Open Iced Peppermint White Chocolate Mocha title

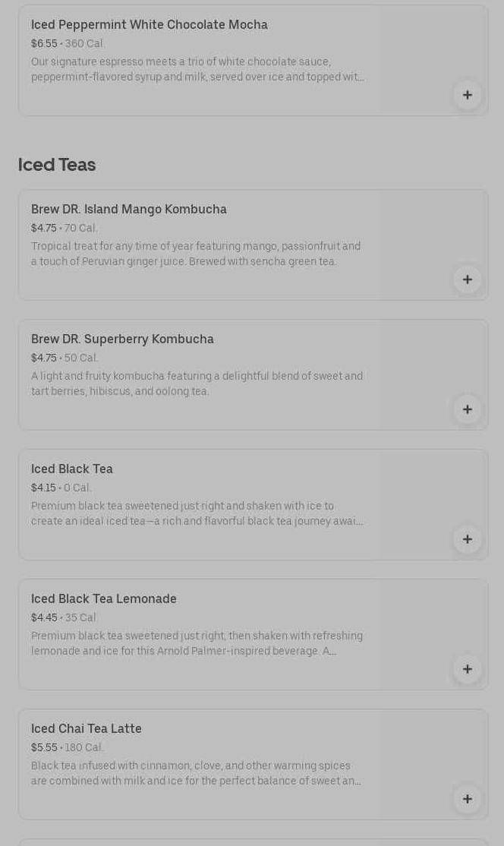tap(149, 25)
